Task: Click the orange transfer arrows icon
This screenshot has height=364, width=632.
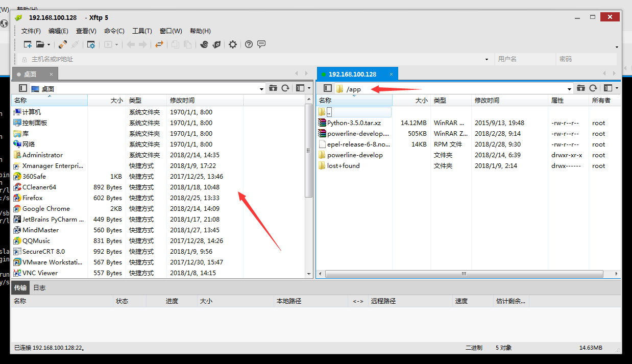Action: pos(159,44)
